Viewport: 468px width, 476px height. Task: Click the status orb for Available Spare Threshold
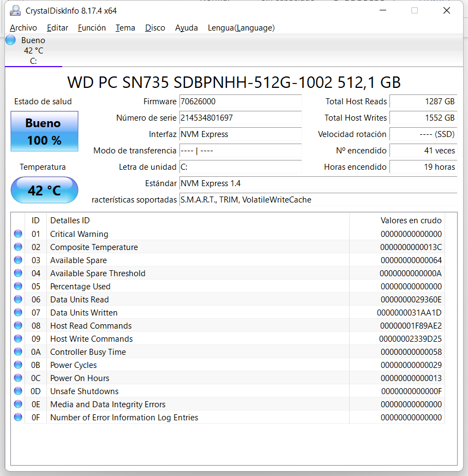(x=18, y=273)
